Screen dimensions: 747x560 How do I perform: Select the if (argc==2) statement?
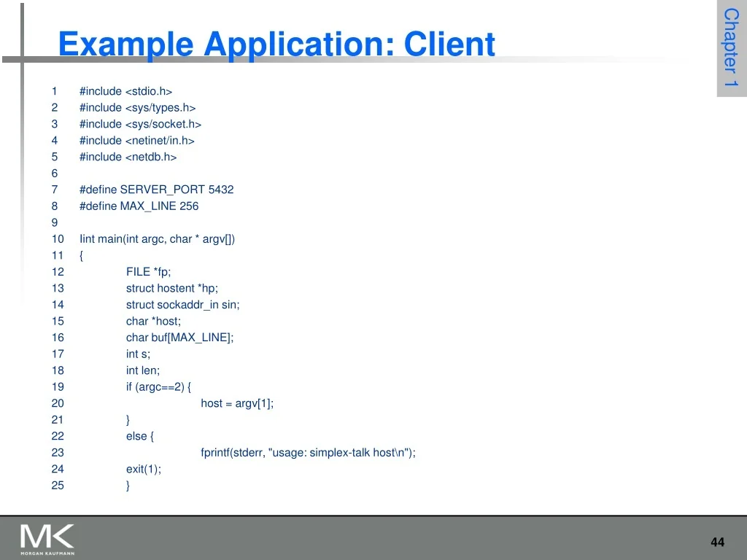[158, 387]
